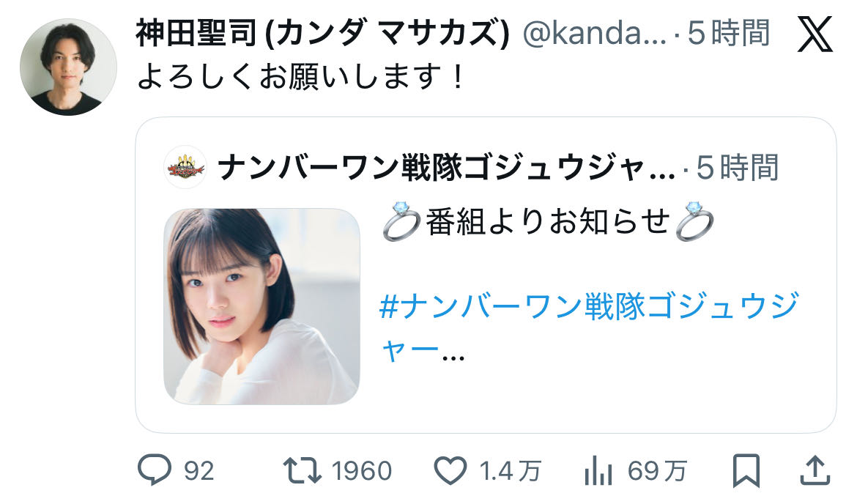Open the quoted text 番組よりお知らせ

click(548, 221)
